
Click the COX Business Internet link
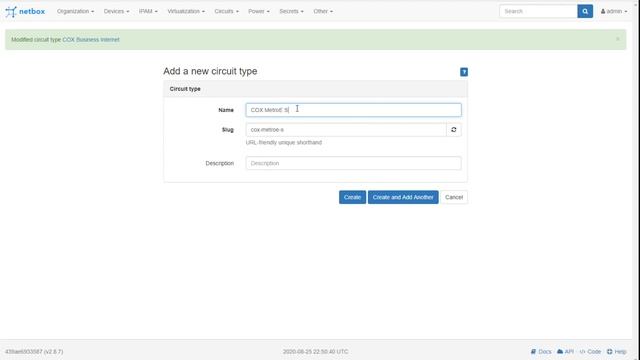point(91,40)
